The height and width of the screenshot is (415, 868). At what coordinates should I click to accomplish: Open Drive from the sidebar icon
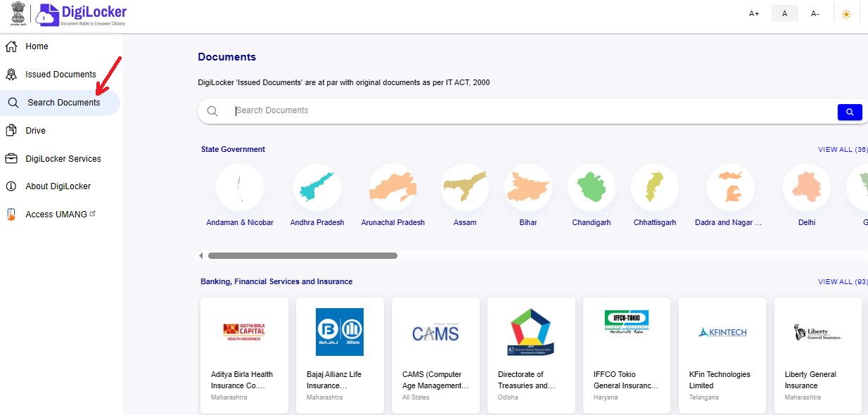point(13,130)
